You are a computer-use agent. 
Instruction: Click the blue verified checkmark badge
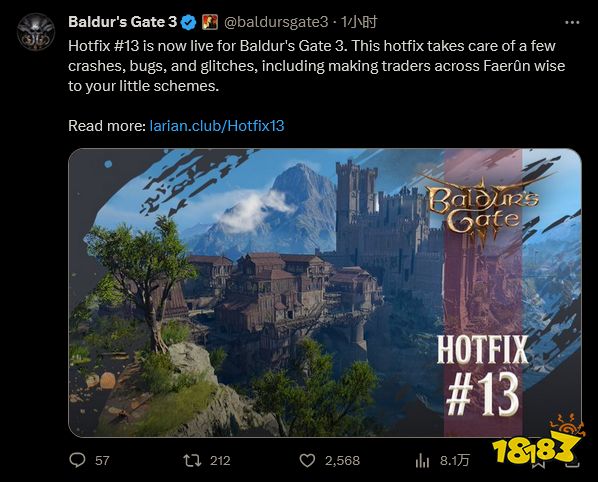click(x=188, y=22)
